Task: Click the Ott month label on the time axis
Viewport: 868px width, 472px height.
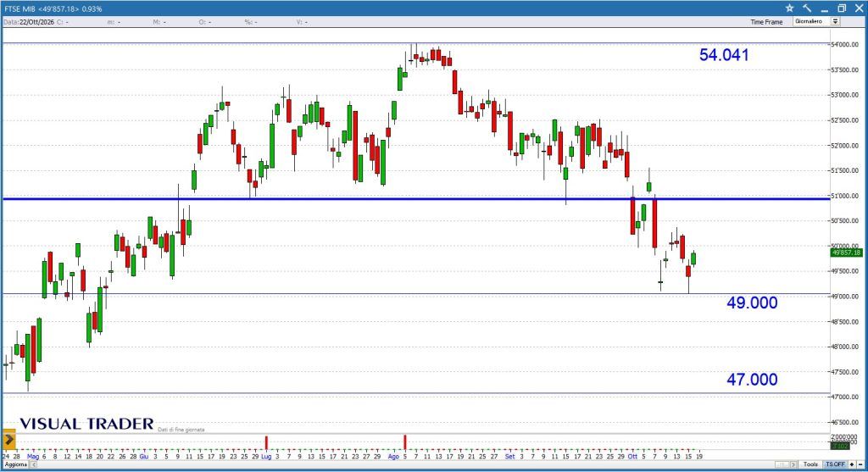Action: pyautogui.click(x=632, y=457)
